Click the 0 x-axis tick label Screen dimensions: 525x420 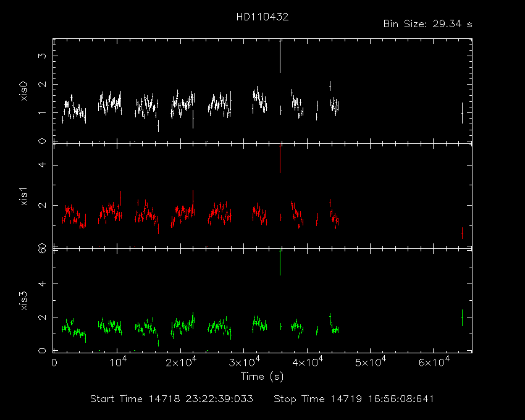[x=54, y=363]
